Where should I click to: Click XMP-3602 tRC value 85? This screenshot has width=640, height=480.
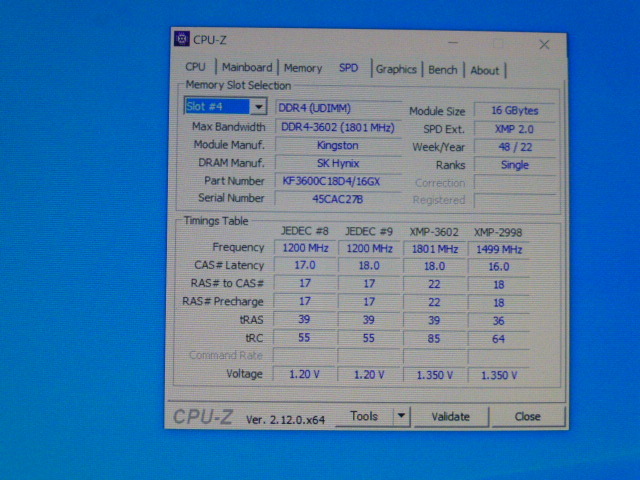(x=434, y=338)
